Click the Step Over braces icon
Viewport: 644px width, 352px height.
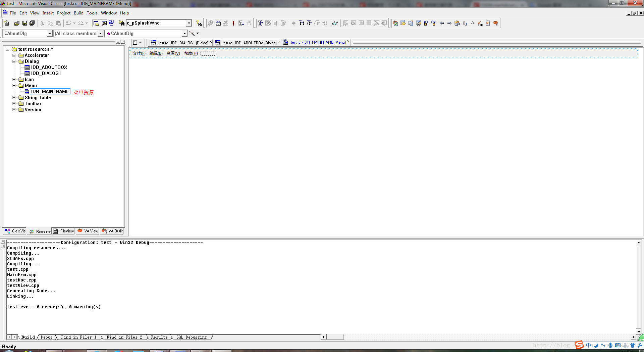309,23
